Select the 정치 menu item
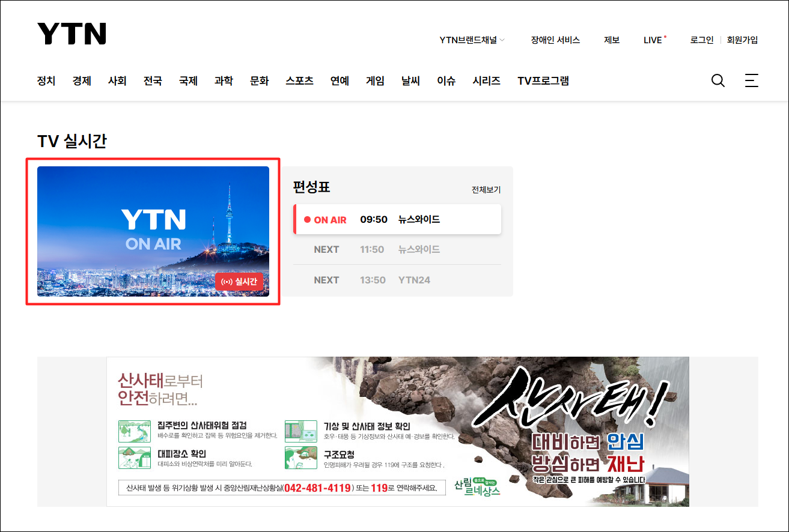This screenshot has height=532, width=789. point(46,80)
